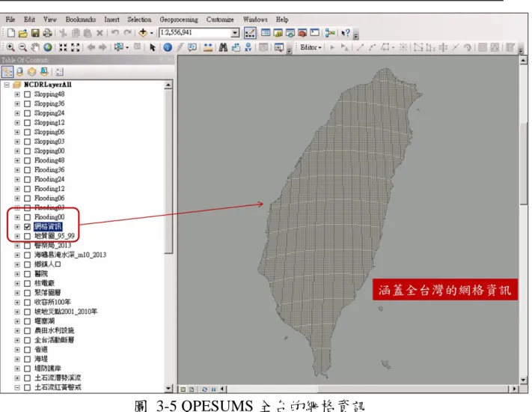Open the Selection menu

point(139,19)
